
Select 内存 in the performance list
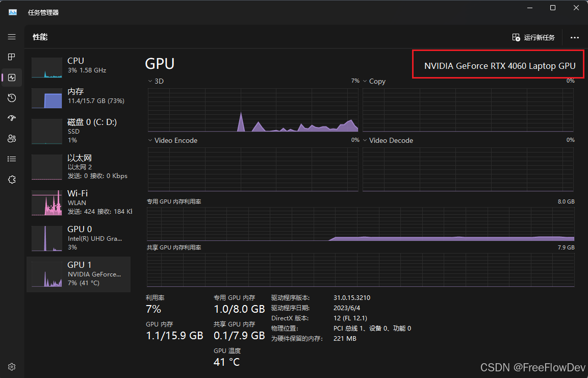pos(79,98)
